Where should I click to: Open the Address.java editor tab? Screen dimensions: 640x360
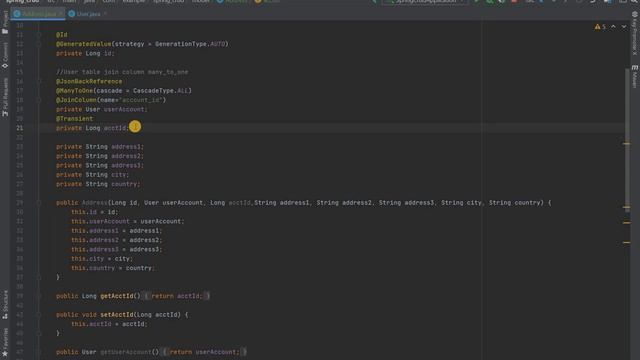39,14
